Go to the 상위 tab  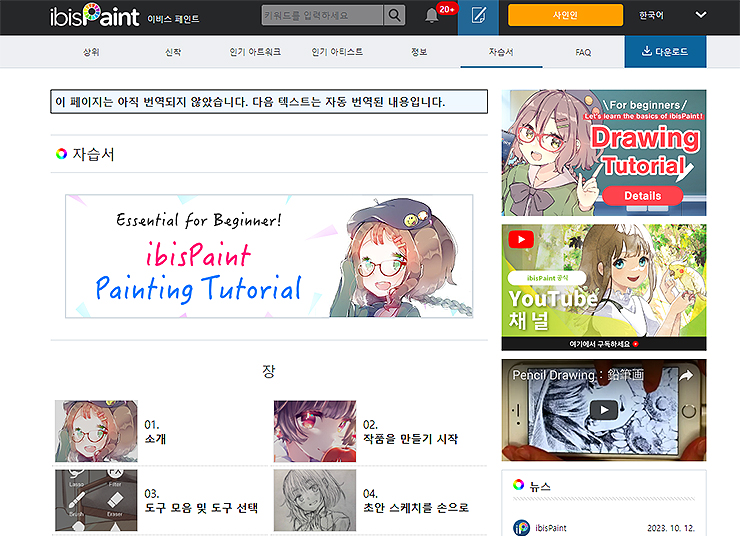[91, 52]
